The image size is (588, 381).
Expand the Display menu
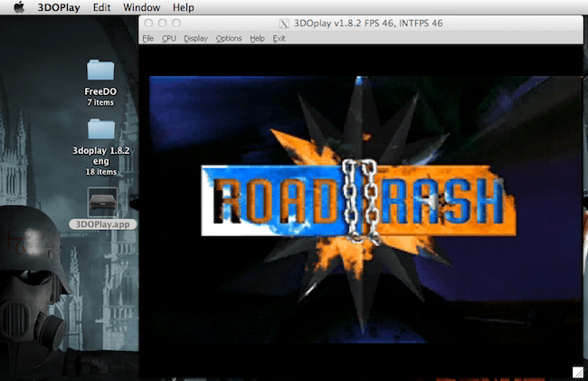click(195, 39)
